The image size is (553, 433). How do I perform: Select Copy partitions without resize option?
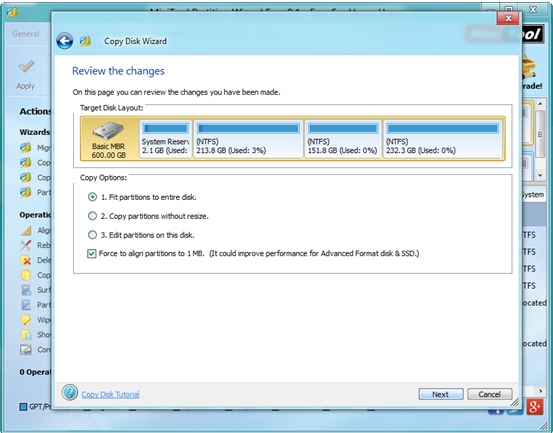[x=92, y=216]
